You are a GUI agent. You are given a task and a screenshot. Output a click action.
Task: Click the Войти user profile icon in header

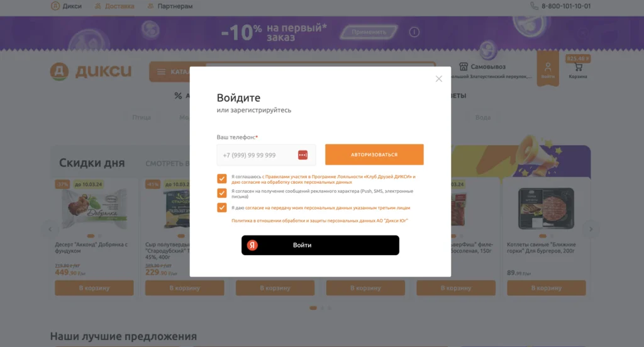(x=548, y=67)
